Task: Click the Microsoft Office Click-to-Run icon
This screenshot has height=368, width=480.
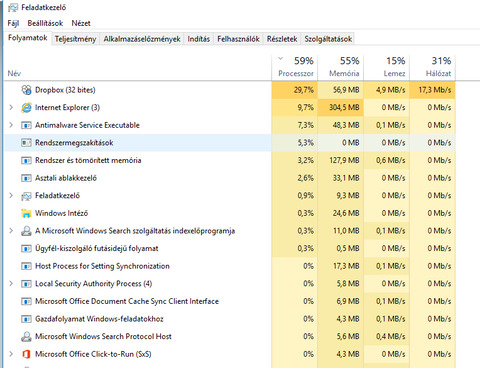Action: [26, 354]
